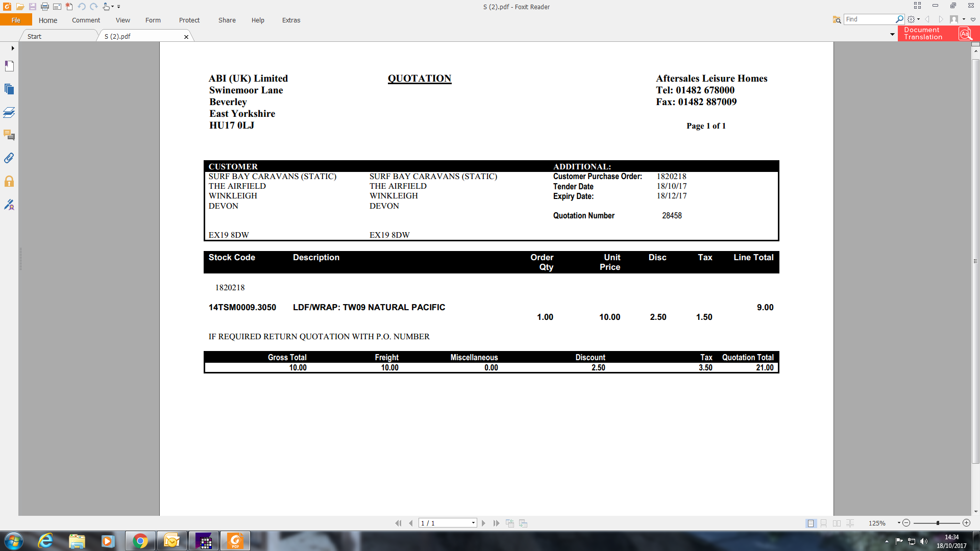
Task: Click the Open folder icon in toolbar
Action: coord(20,7)
